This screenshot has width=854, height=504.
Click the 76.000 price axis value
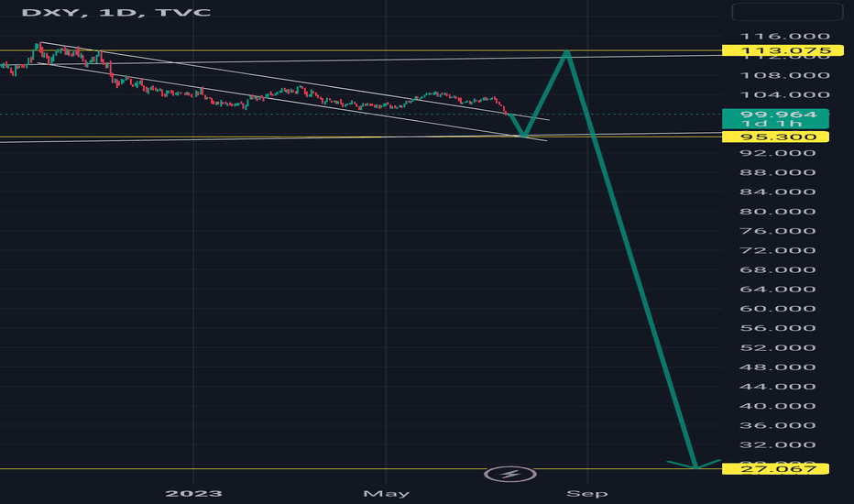pos(778,231)
